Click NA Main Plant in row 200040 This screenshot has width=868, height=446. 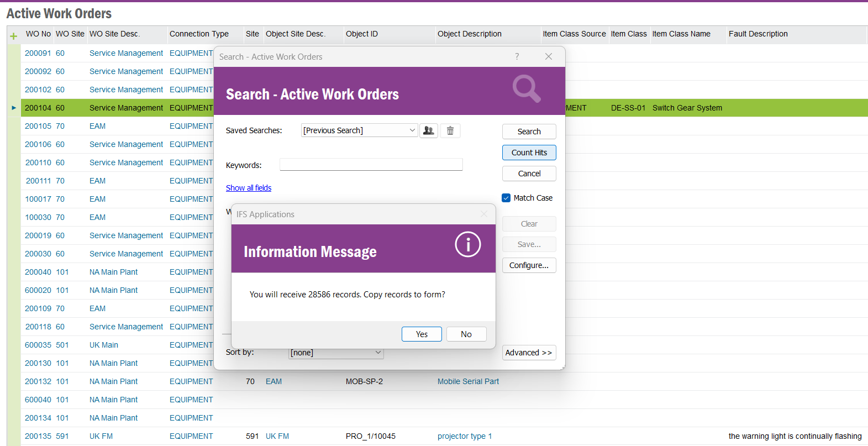pyautogui.click(x=114, y=272)
